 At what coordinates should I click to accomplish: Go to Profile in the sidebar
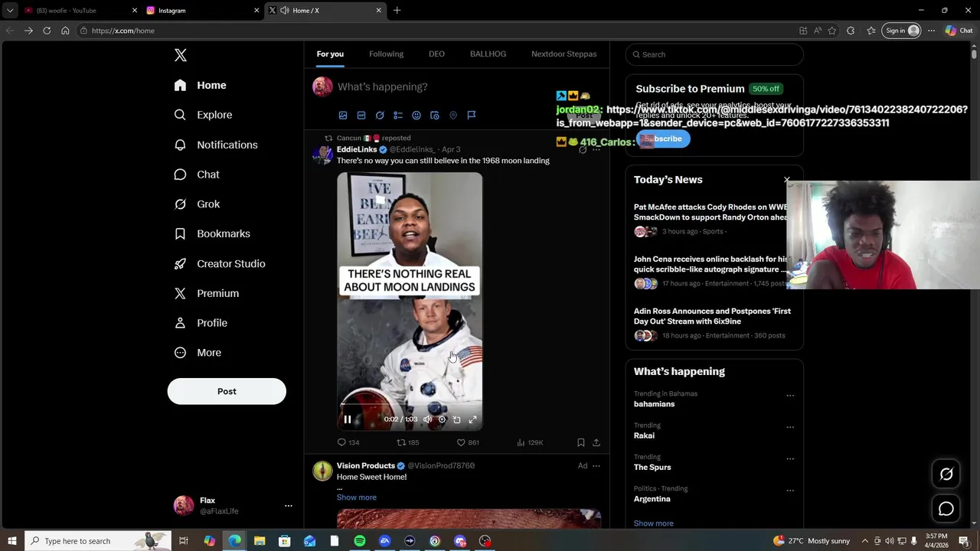(201, 323)
